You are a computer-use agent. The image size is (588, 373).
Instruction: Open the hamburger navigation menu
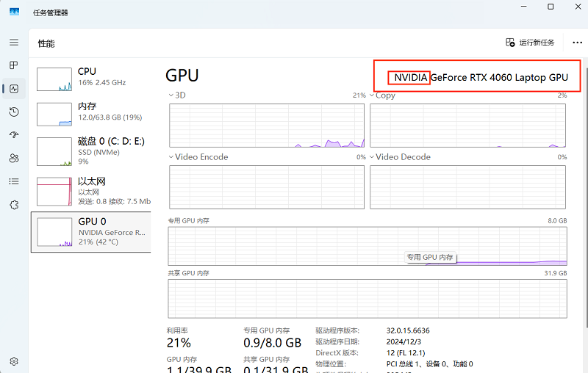click(x=14, y=43)
